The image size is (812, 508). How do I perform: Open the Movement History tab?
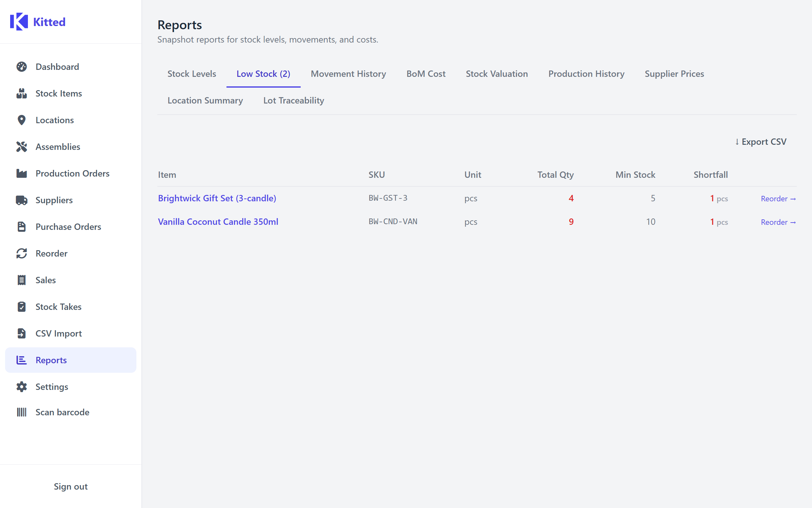click(x=348, y=74)
